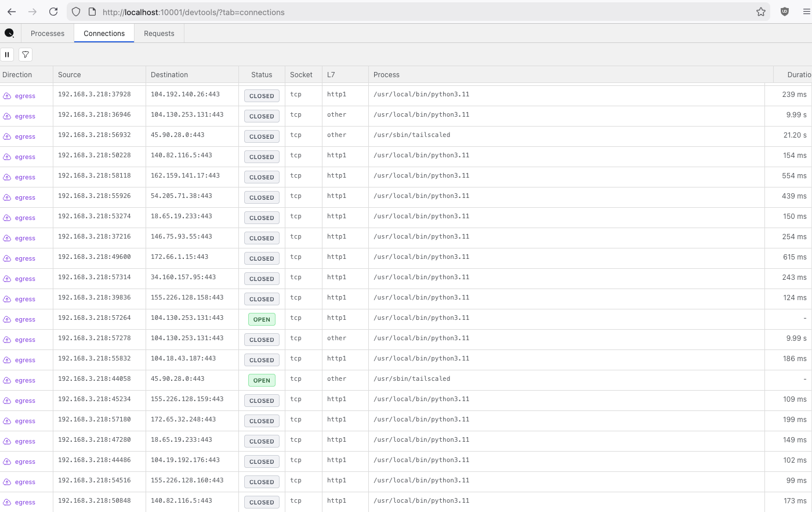Select the Connections tab
The height and width of the screenshot is (512, 812).
point(104,34)
